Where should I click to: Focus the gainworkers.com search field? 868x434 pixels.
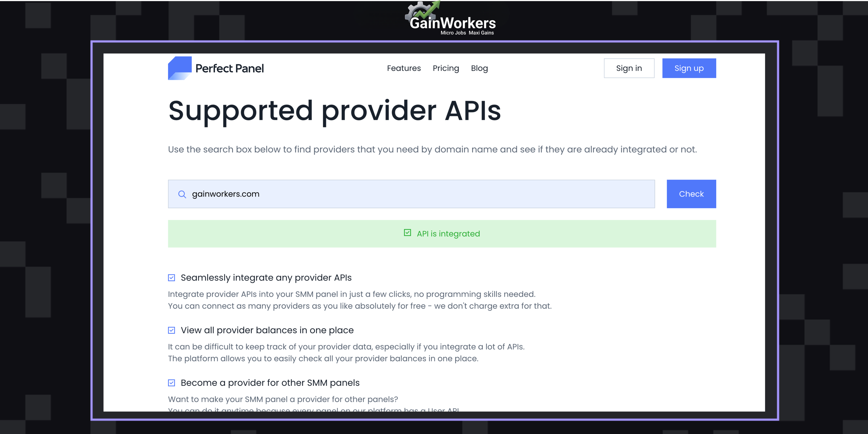pyautogui.click(x=411, y=194)
